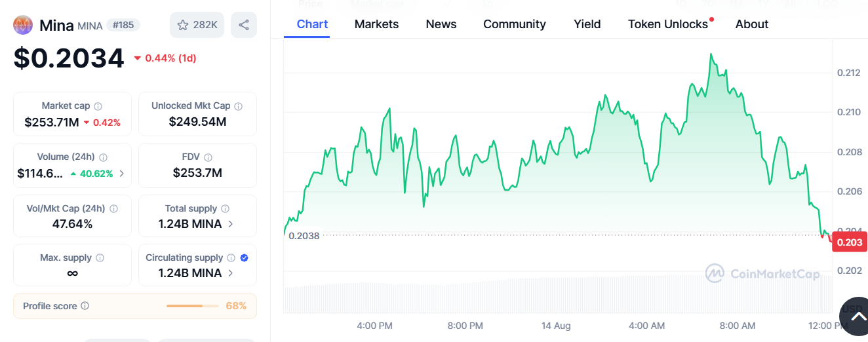Show Vol/Mkt Cap (24h) info icon
This screenshot has height=342, width=868.
click(113, 208)
